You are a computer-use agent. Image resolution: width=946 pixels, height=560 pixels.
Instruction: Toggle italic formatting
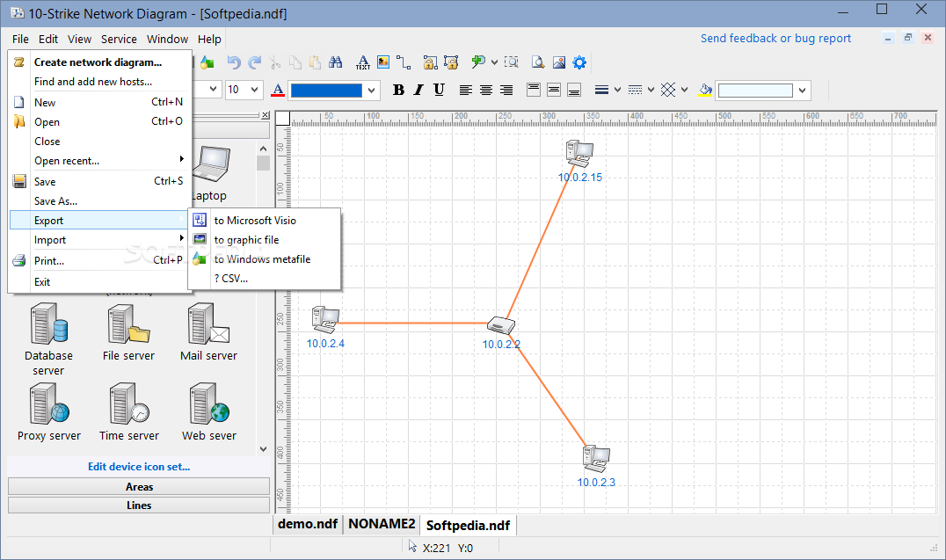tap(418, 90)
